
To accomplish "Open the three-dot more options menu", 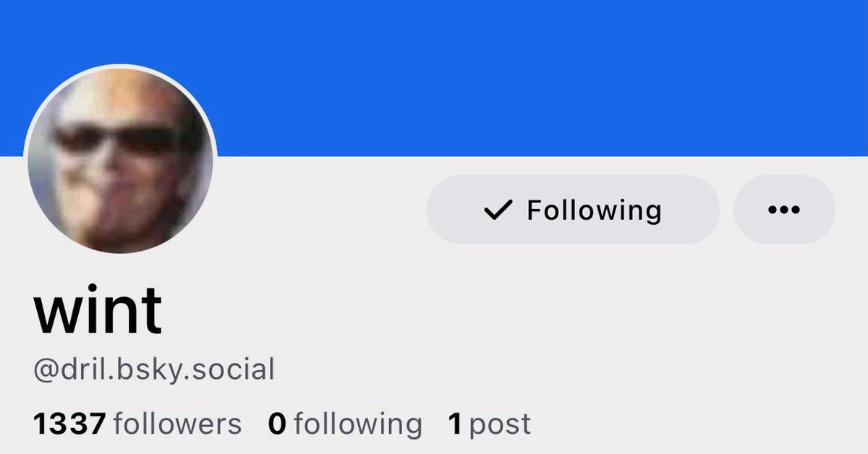I will click(784, 210).
